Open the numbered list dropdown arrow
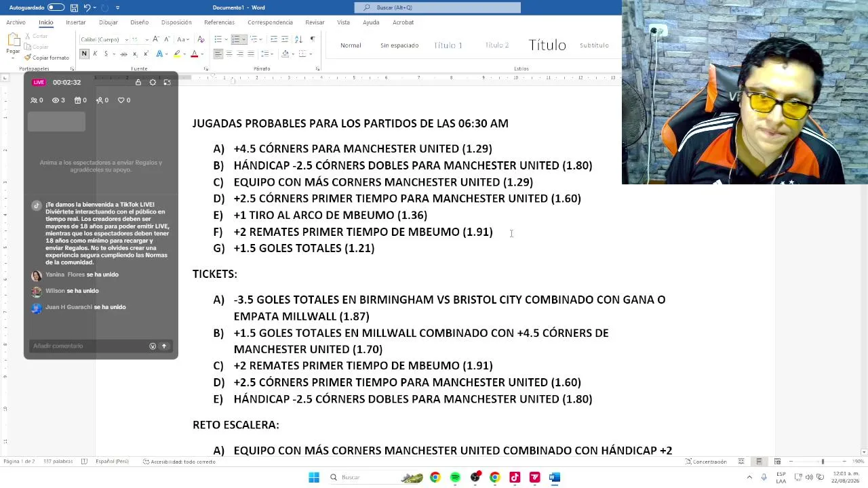Image resolution: width=868 pixels, height=488 pixels. (244, 39)
